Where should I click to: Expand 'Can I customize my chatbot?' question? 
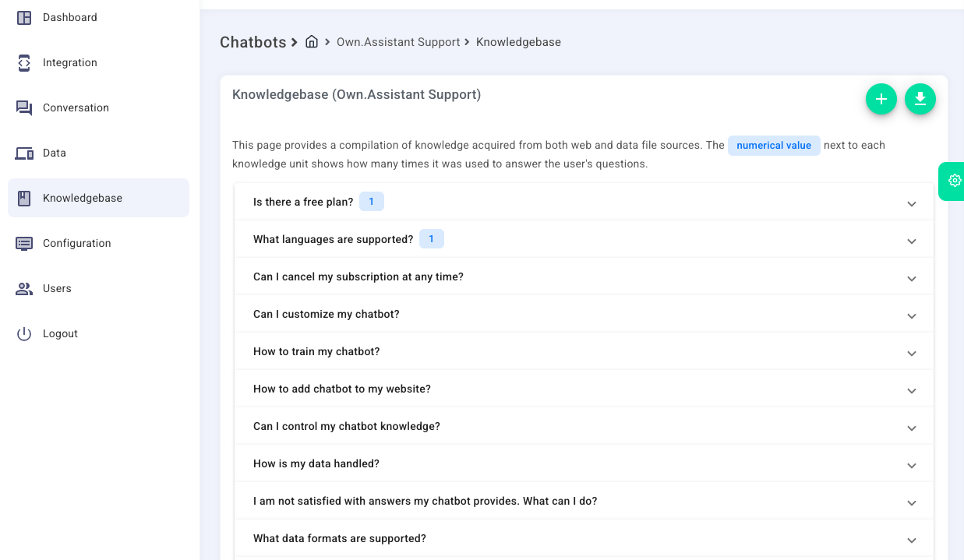click(x=584, y=314)
